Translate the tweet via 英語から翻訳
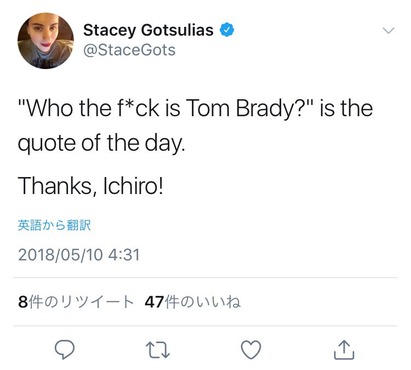This screenshot has height=370, width=411. (54, 226)
